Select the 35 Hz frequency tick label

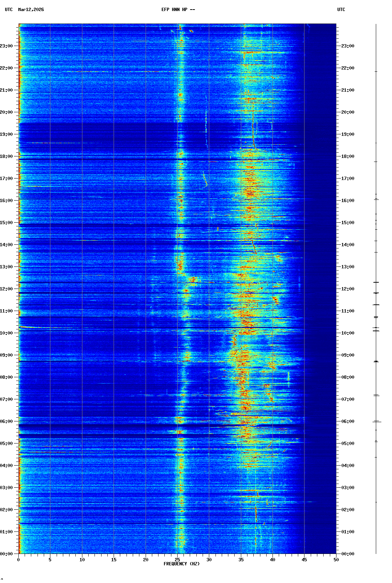(x=241, y=560)
